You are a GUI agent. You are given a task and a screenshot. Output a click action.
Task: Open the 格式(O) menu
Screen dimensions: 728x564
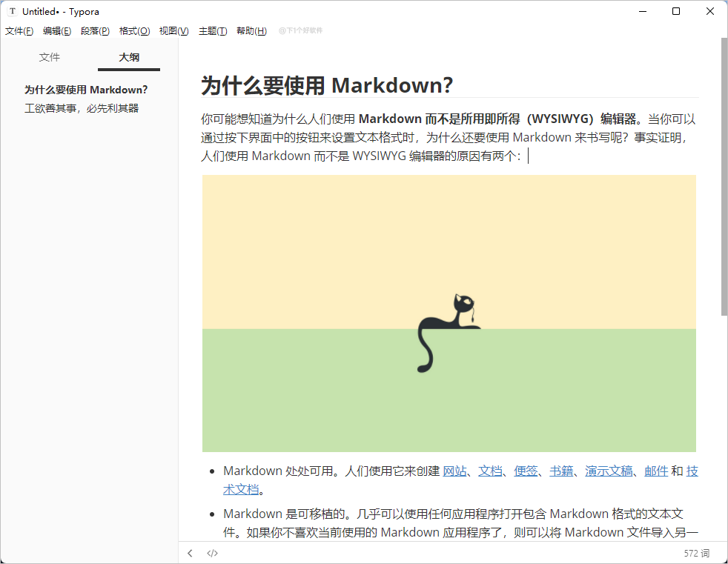click(x=135, y=30)
